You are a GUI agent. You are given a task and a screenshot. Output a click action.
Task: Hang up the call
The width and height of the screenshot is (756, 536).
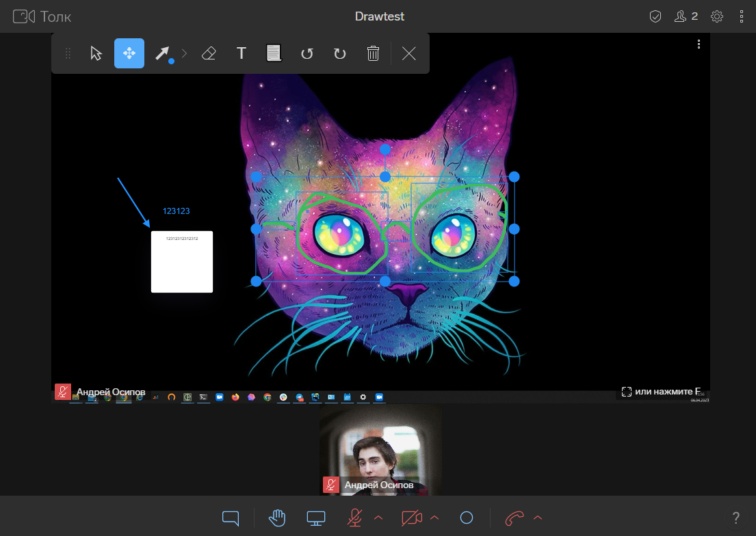514,518
